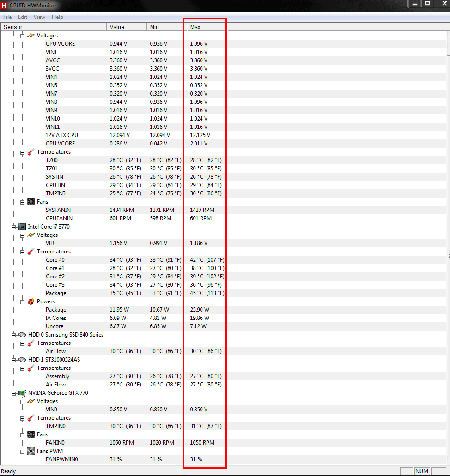450x476 pixels.
Task: Collapse the HDD 1 ST31000524AS node
Action: [13, 360]
